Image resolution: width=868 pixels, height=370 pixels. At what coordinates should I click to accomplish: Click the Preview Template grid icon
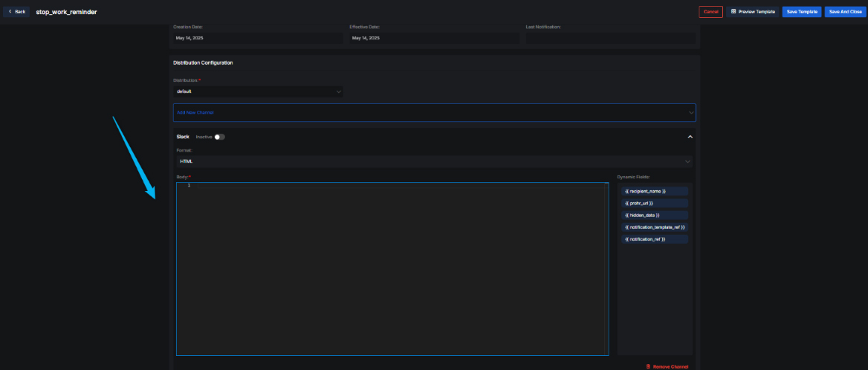point(733,12)
